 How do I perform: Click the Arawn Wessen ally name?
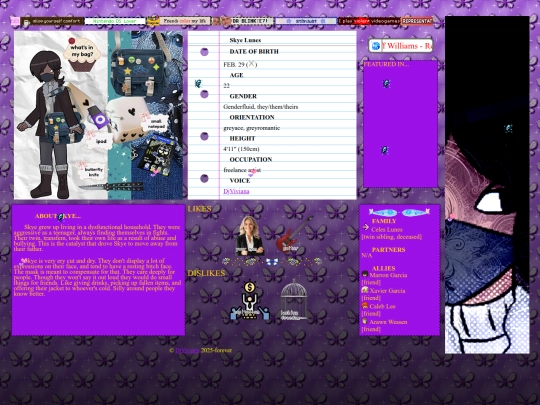pos(388,322)
